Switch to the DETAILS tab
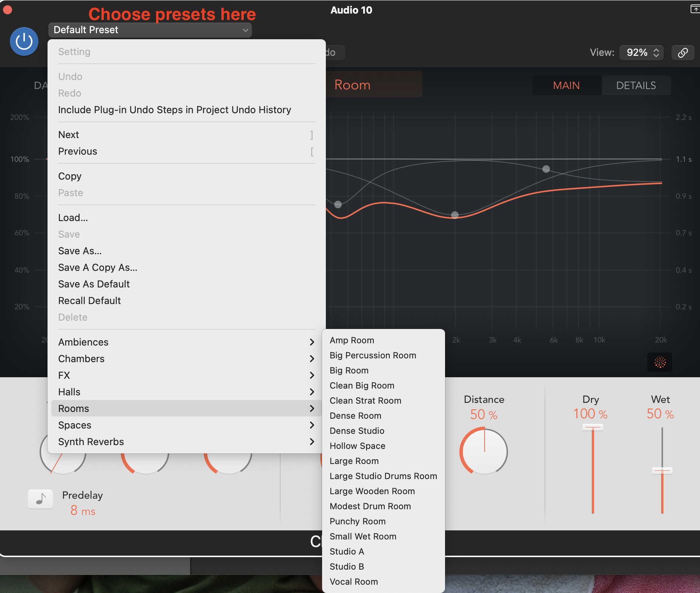The height and width of the screenshot is (593, 700). [636, 86]
